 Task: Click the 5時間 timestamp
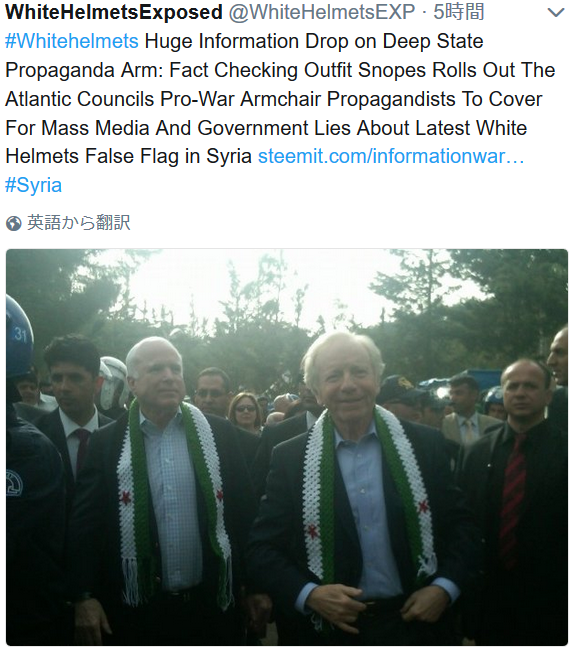coord(458,12)
